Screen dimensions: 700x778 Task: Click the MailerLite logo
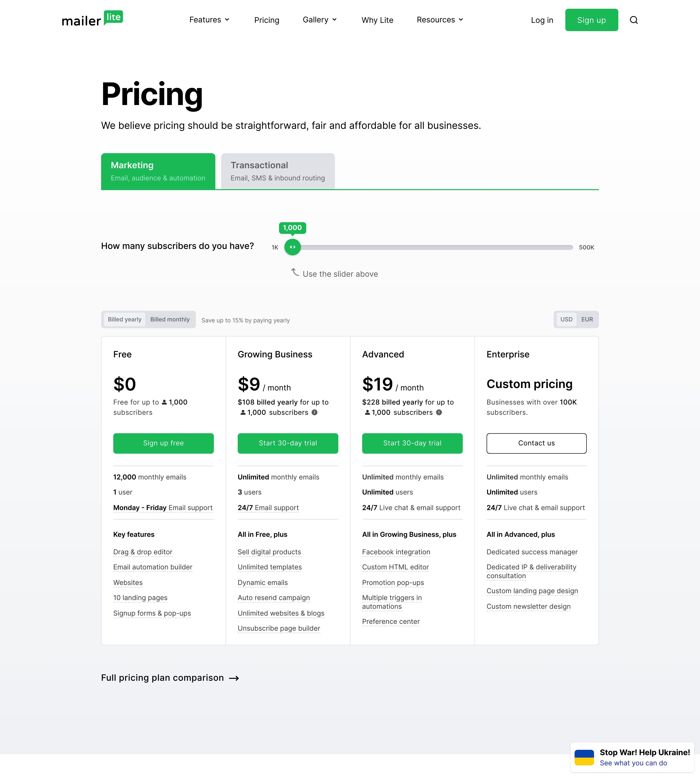[92, 19]
